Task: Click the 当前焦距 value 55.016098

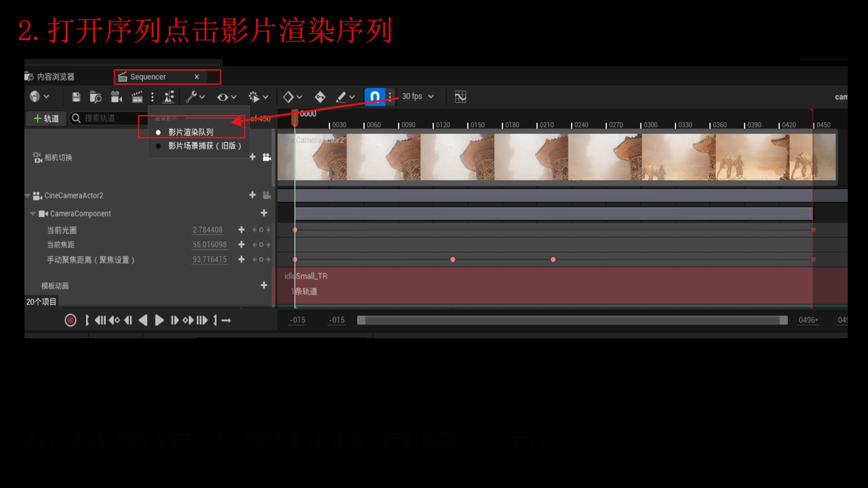Action: (x=210, y=245)
